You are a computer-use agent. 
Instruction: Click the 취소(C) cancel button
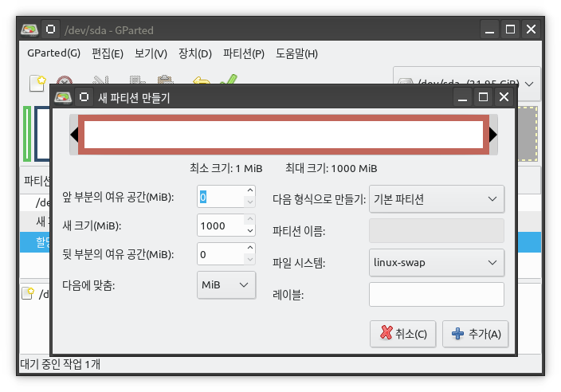click(403, 334)
